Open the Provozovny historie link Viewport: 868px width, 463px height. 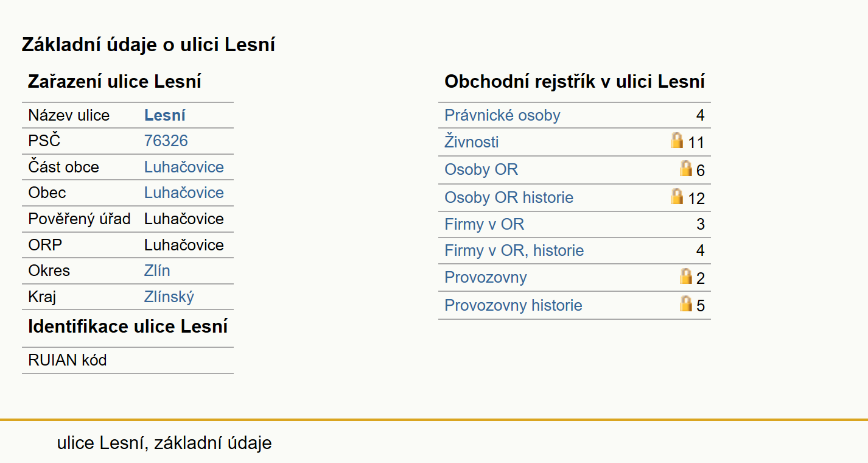(x=513, y=305)
